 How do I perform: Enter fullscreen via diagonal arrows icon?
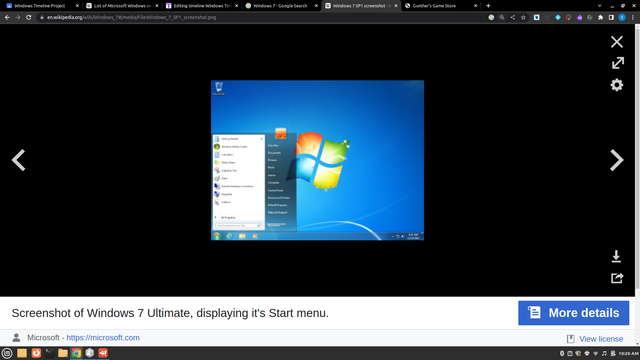click(618, 63)
